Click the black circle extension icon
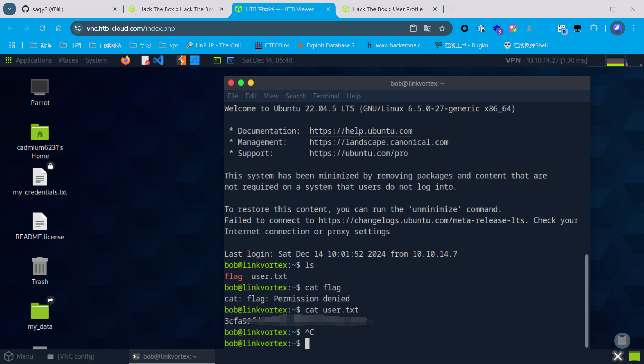Image resolution: width=644 pixels, height=364 pixels. click(464, 28)
